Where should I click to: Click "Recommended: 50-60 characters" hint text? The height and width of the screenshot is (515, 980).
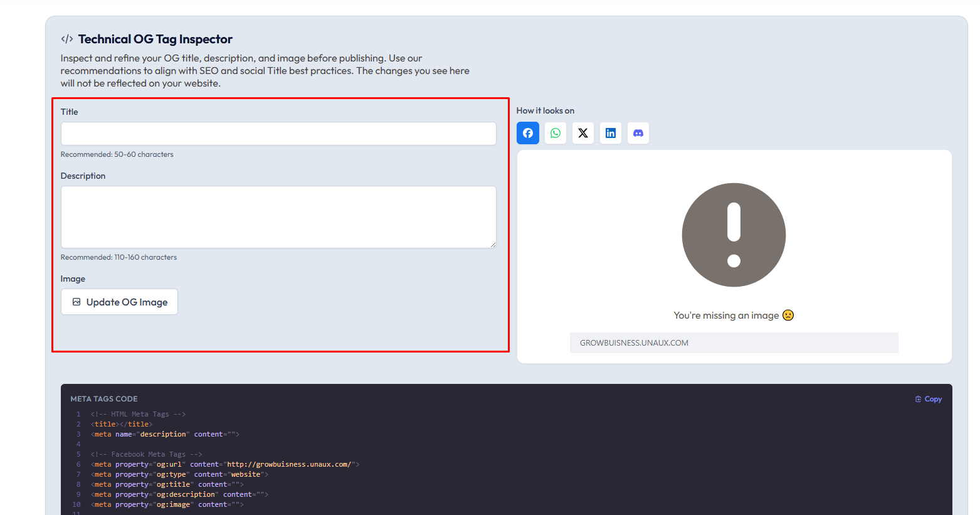tap(117, 154)
